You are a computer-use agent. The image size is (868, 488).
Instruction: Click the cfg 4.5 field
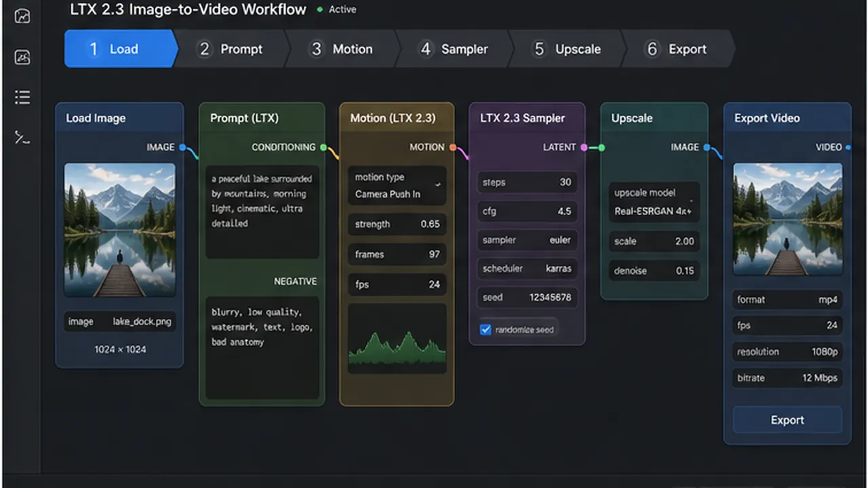click(527, 211)
